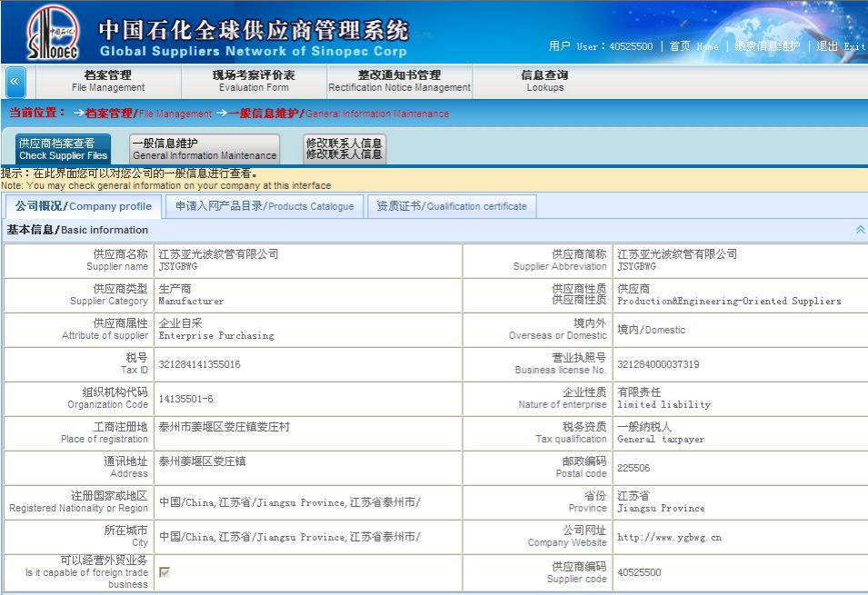Switch to the Products Catalogue tab
The height and width of the screenshot is (595, 868).
[264, 206]
